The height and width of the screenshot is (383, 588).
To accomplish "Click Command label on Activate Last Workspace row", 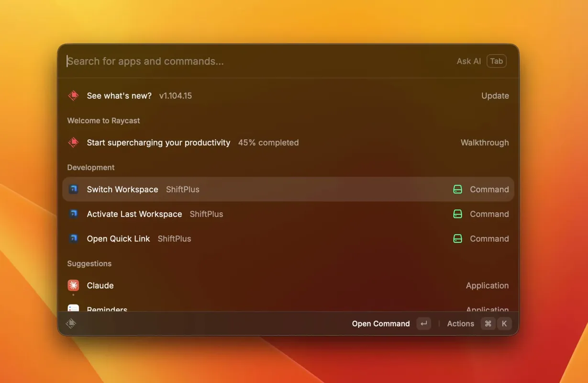I will coord(489,214).
